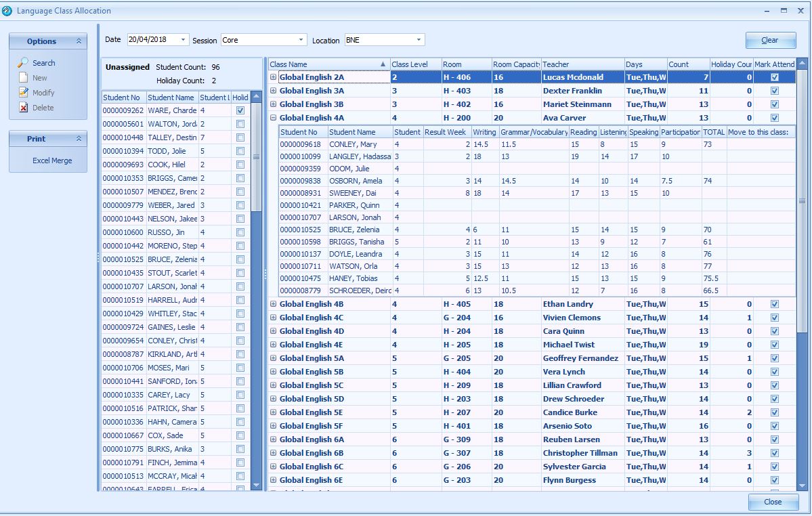The height and width of the screenshot is (516, 812).
Task: Click the New document icon
Action: tap(23, 78)
